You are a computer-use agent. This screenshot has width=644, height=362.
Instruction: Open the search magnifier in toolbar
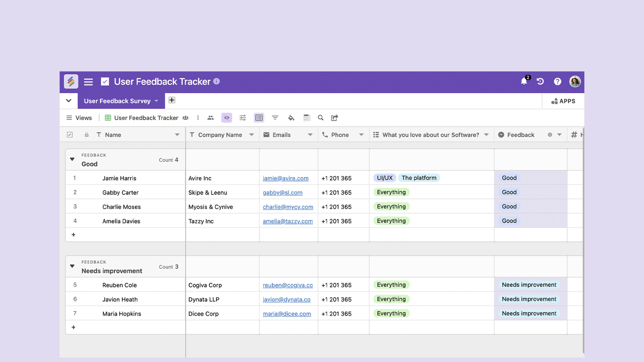click(x=320, y=118)
